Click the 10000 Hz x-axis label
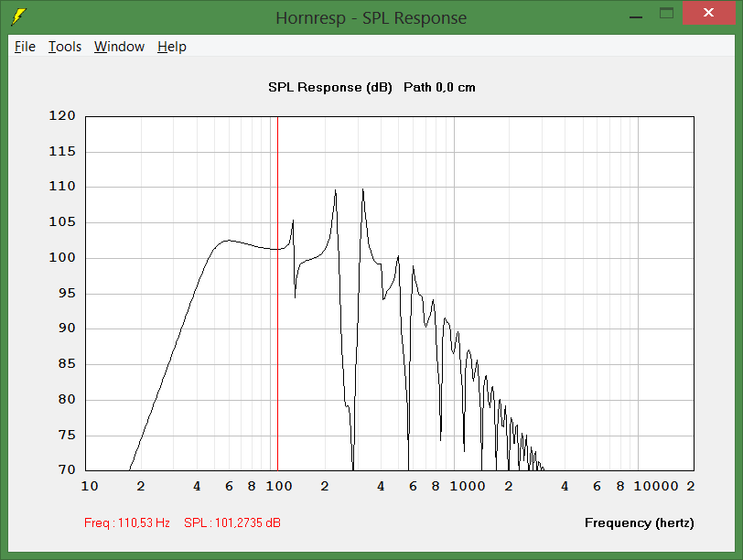Screen dimensions: 743x560 click(656, 486)
